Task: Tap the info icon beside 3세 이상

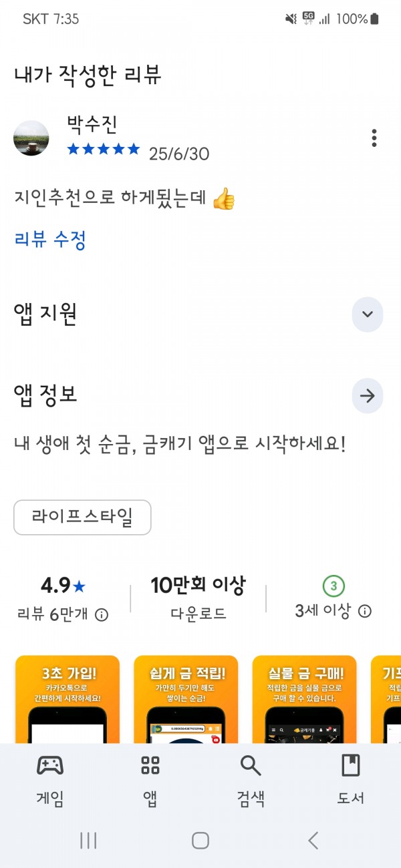Action: click(365, 611)
